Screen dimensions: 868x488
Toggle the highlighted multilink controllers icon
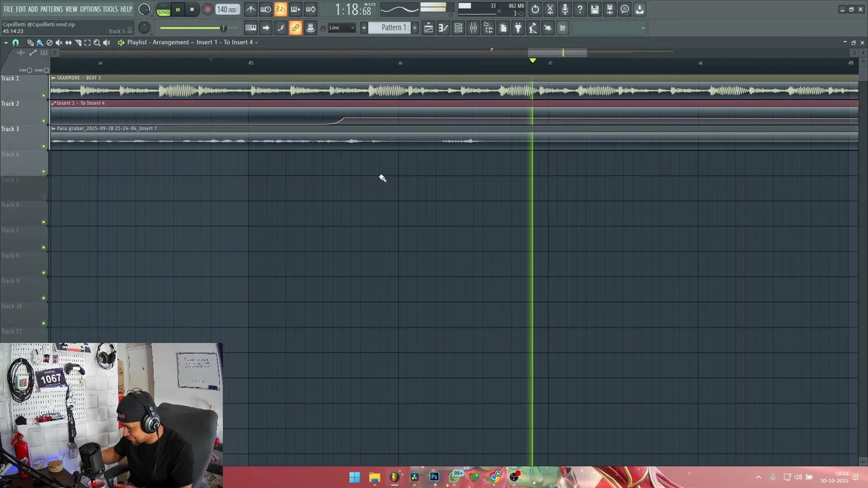[x=295, y=28]
